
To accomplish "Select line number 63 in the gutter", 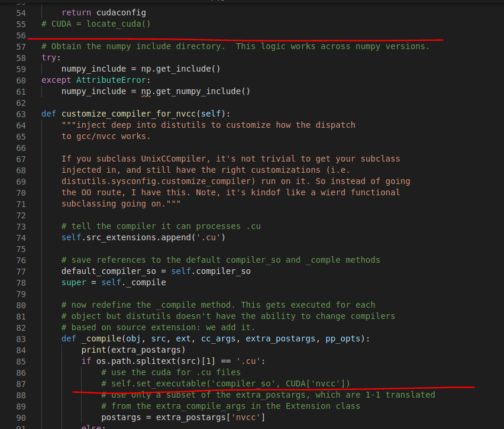I will click(x=21, y=114).
